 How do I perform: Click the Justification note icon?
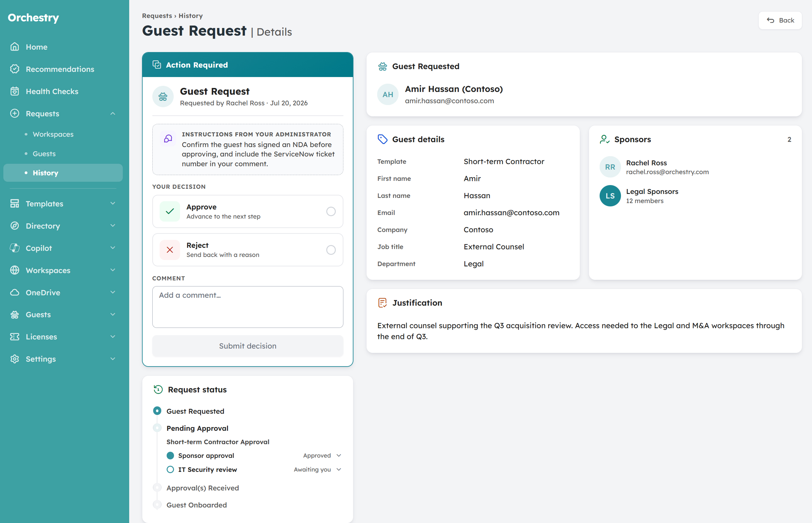[x=383, y=303]
